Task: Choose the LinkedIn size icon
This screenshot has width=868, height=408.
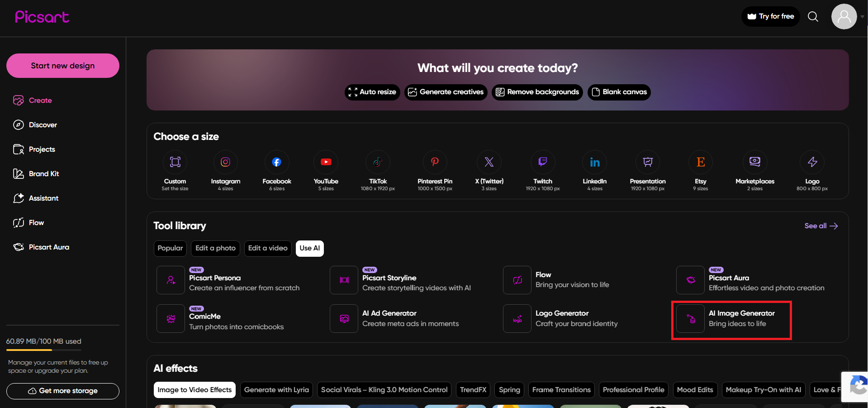Action: click(x=595, y=162)
